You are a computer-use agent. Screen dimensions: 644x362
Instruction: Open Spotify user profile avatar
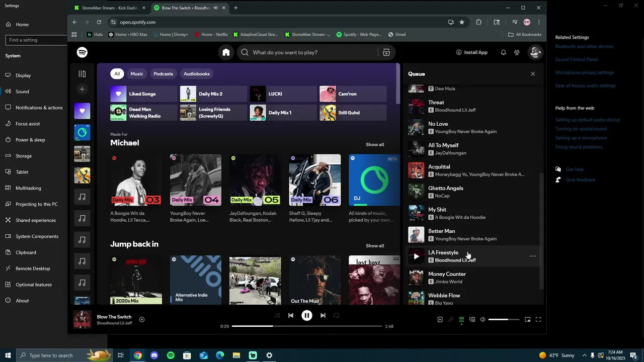(535, 52)
